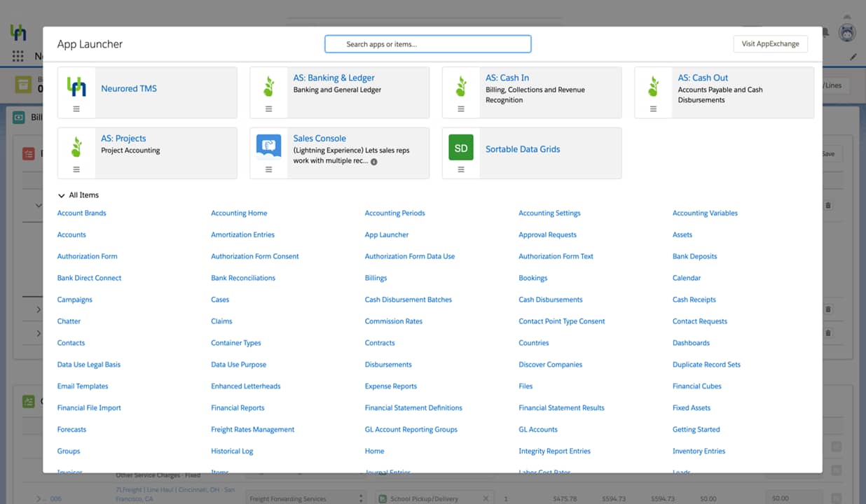Click the drag handle on AS: Projects tile
The width and height of the screenshot is (866, 504).
click(x=76, y=169)
